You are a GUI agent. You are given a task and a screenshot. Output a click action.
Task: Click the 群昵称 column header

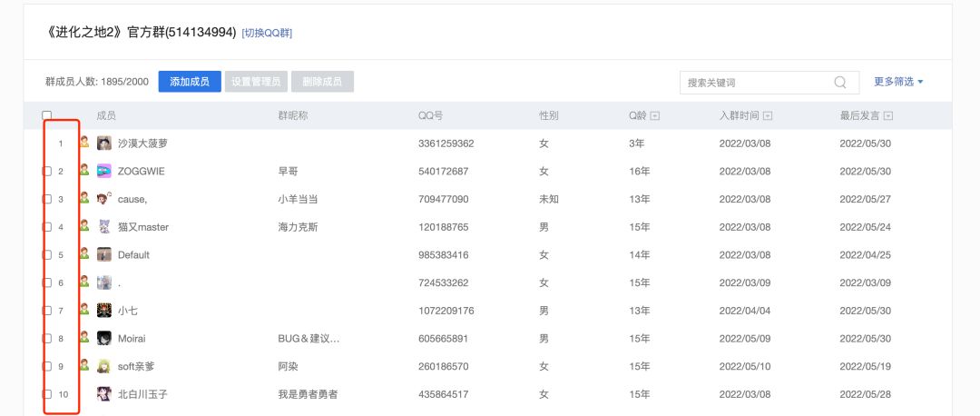pyautogui.click(x=292, y=115)
